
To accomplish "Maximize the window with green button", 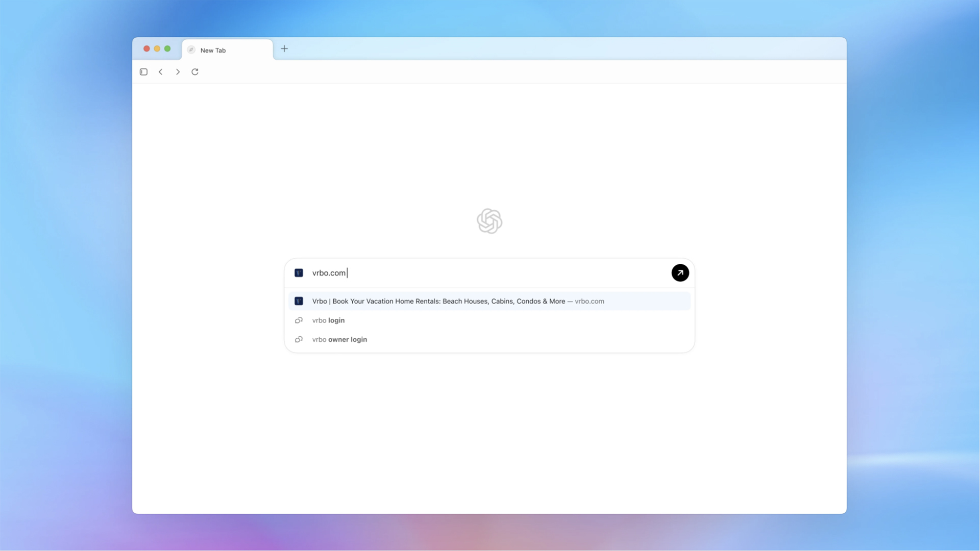I will [167, 49].
